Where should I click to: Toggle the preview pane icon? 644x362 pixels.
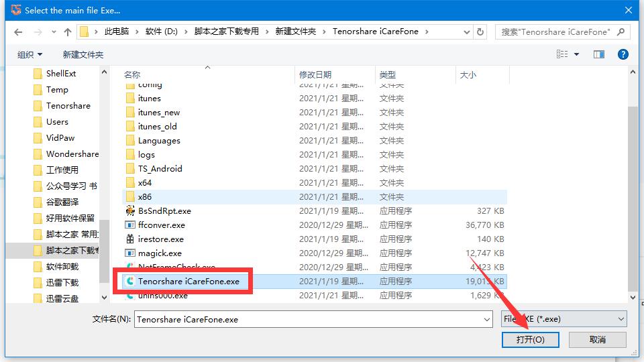click(599, 54)
